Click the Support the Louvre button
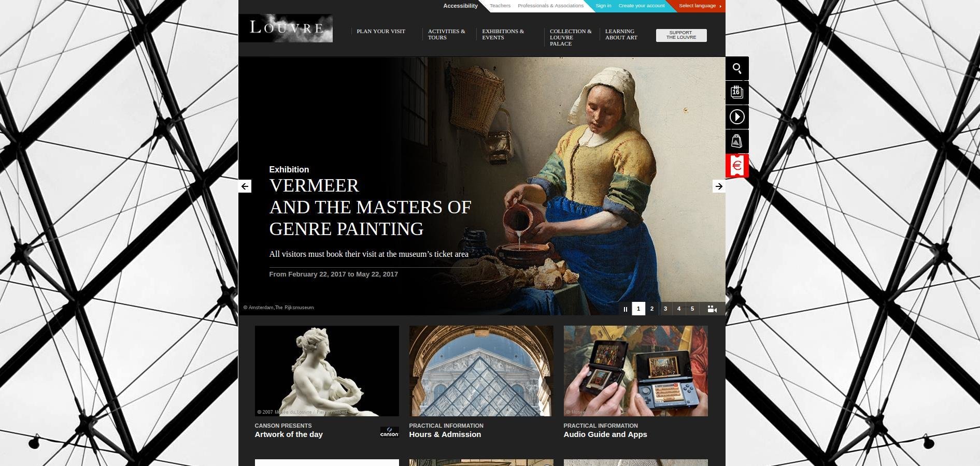 pos(681,35)
